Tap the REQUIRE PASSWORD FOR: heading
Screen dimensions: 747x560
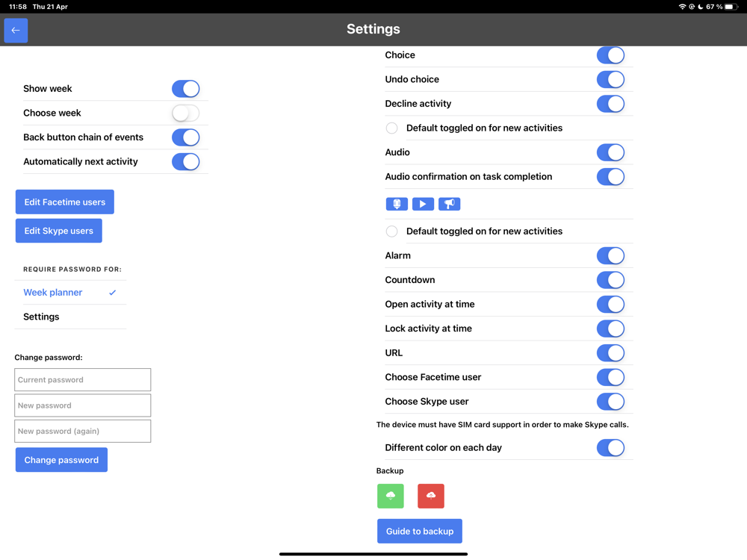(72, 270)
